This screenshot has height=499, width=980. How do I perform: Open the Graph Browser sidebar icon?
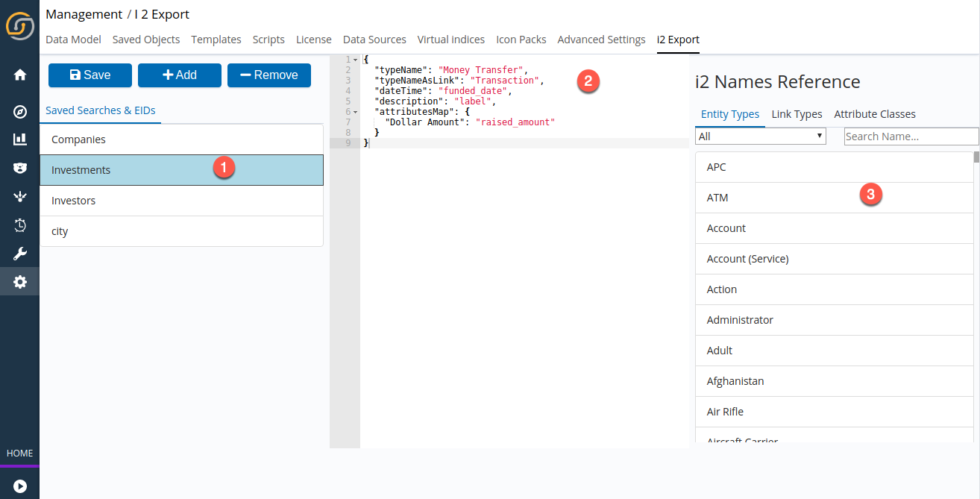coord(19,196)
